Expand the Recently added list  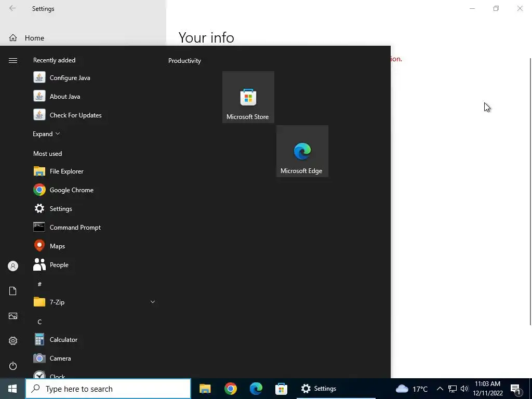tap(46, 134)
